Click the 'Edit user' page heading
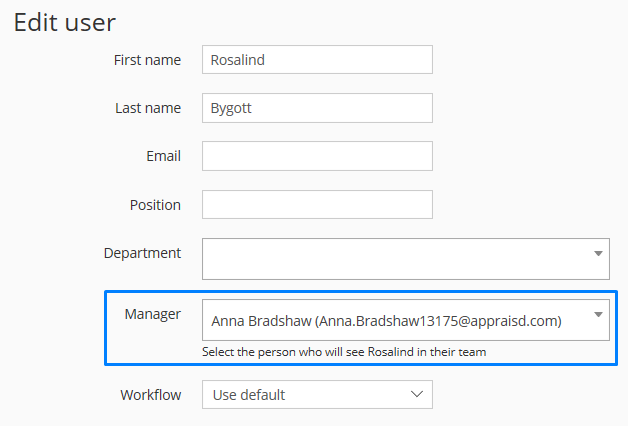The width and height of the screenshot is (628, 426). pyautogui.click(x=64, y=22)
